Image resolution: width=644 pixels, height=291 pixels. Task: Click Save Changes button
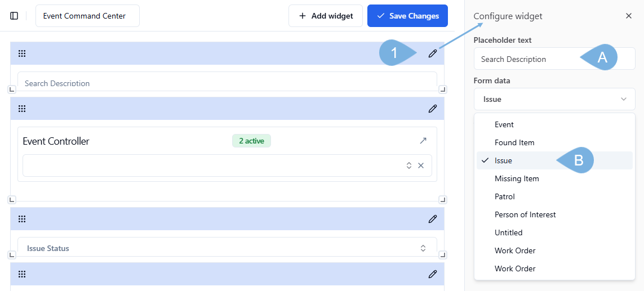click(407, 16)
